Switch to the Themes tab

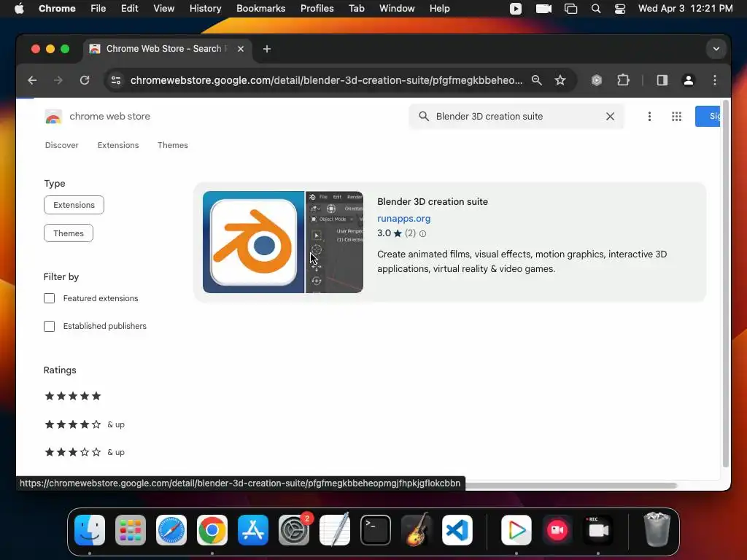(172, 145)
